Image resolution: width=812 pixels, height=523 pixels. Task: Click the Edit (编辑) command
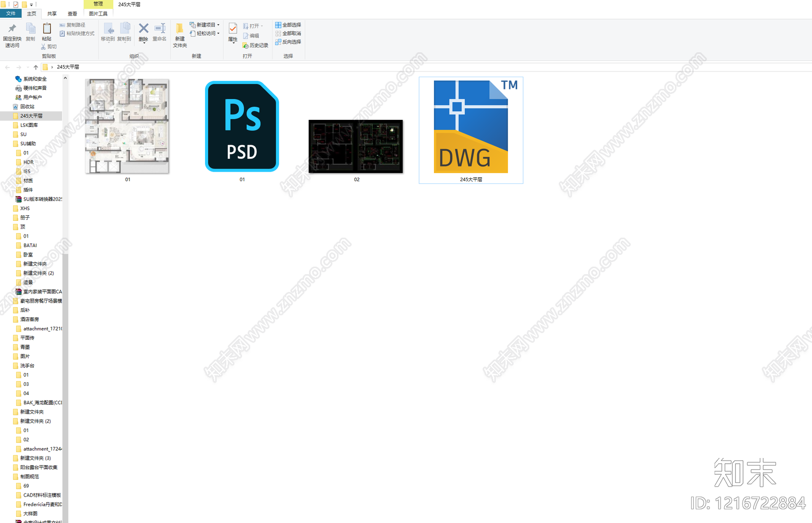[251, 36]
